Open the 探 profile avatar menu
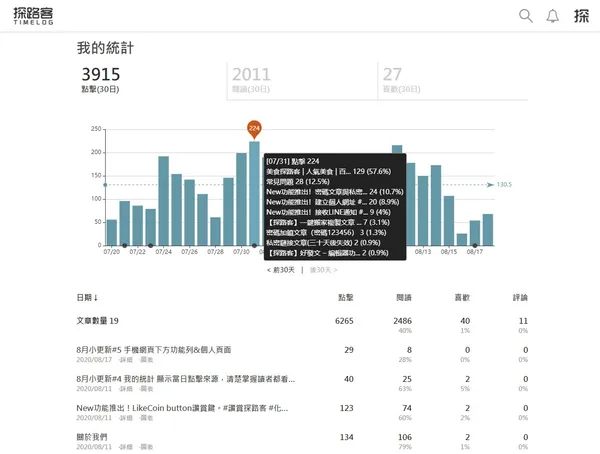The image size is (600, 454). point(581,16)
